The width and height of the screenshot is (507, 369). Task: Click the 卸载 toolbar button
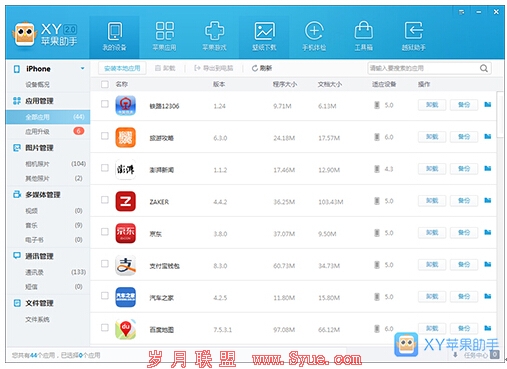165,68
